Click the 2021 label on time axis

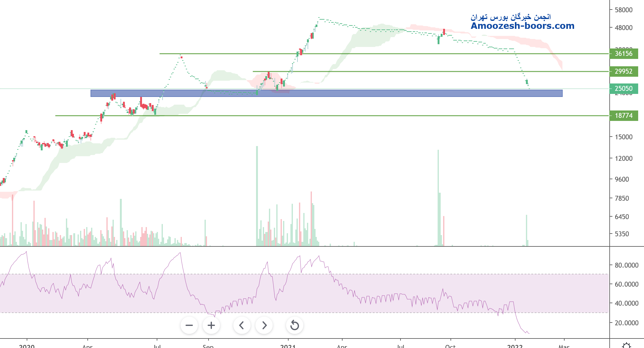(x=288, y=346)
